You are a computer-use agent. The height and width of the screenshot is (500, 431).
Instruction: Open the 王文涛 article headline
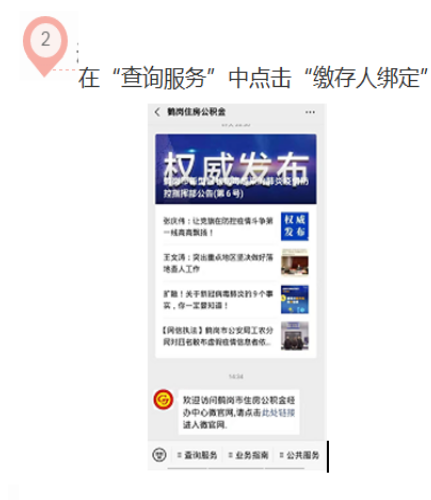(218, 263)
